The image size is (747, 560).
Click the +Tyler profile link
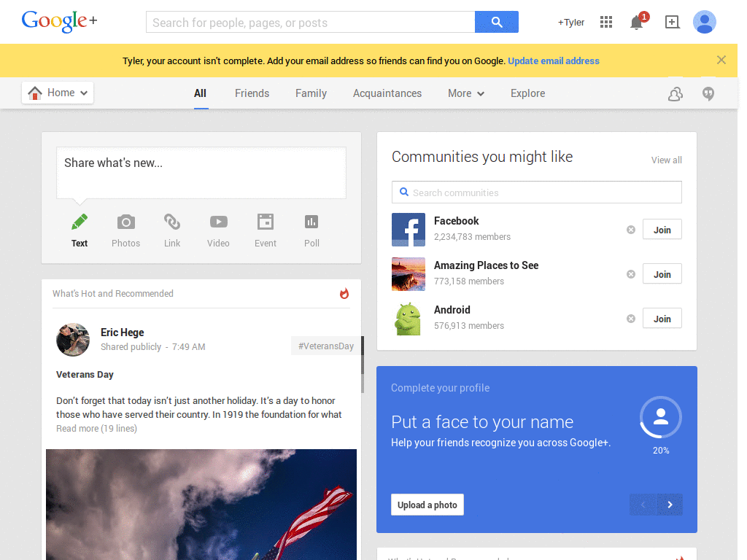click(571, 22)
